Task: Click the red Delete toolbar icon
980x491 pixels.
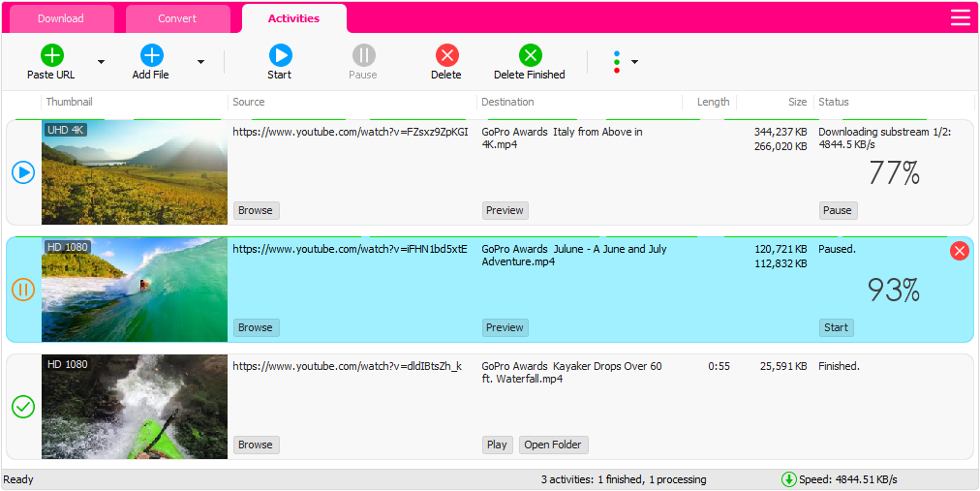Action: 446,55
